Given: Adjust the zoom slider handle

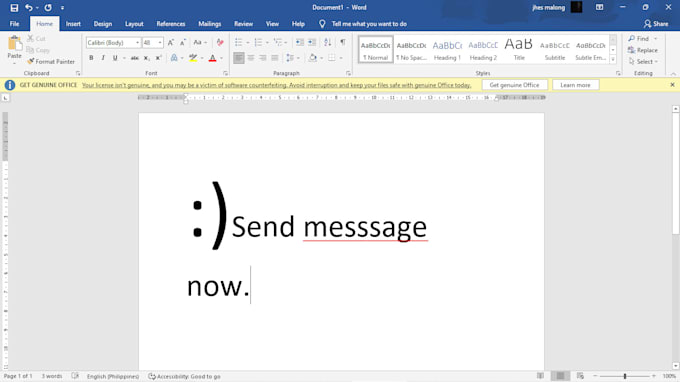Looking at the screenshot, I should pyautogui.click(x=625, y=376).
